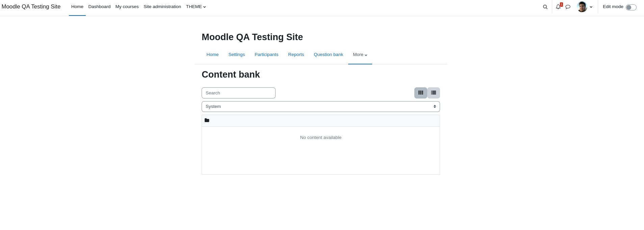
Task: Switch to grid icon view
Action: [421, 93]
